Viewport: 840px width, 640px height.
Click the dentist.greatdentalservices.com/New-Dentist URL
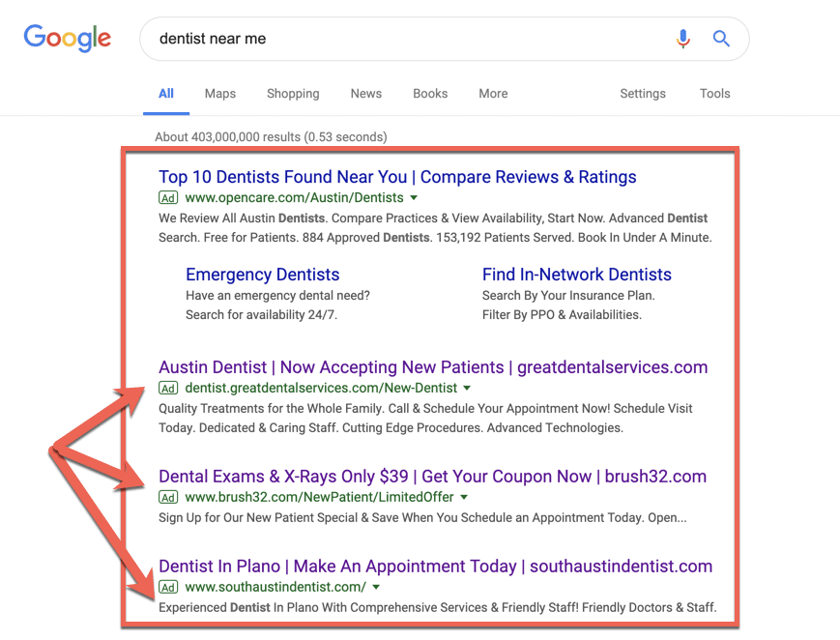point(321,388)
